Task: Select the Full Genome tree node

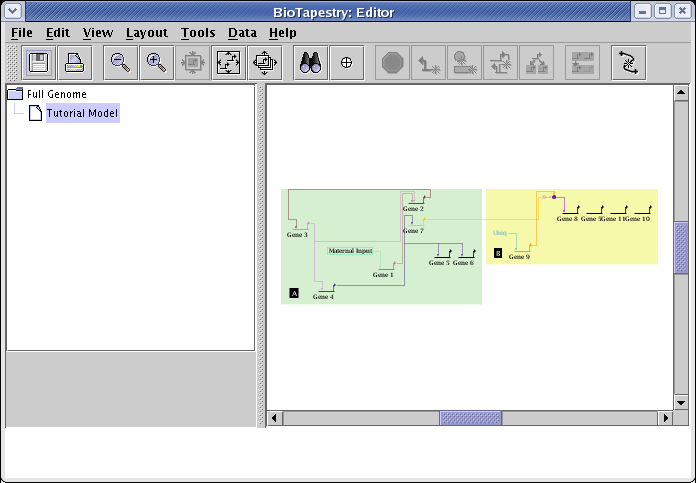Action: pyautogui.click(x=56, y=94)
